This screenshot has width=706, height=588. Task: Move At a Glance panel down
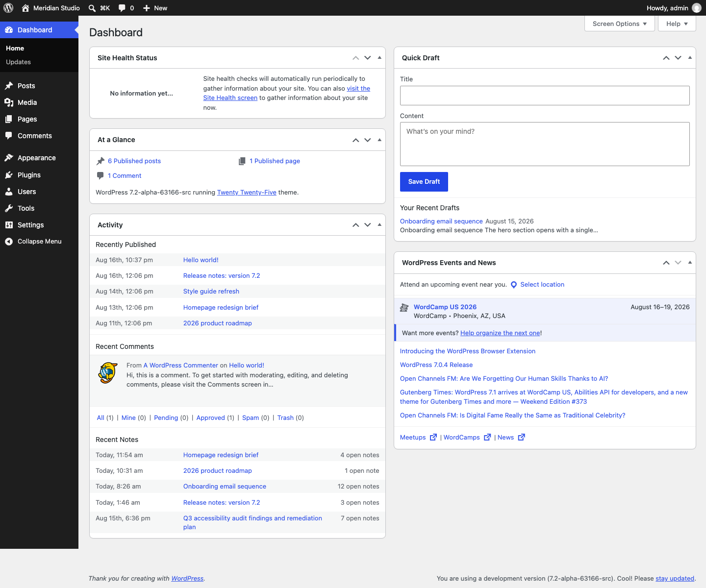point(368,140)
